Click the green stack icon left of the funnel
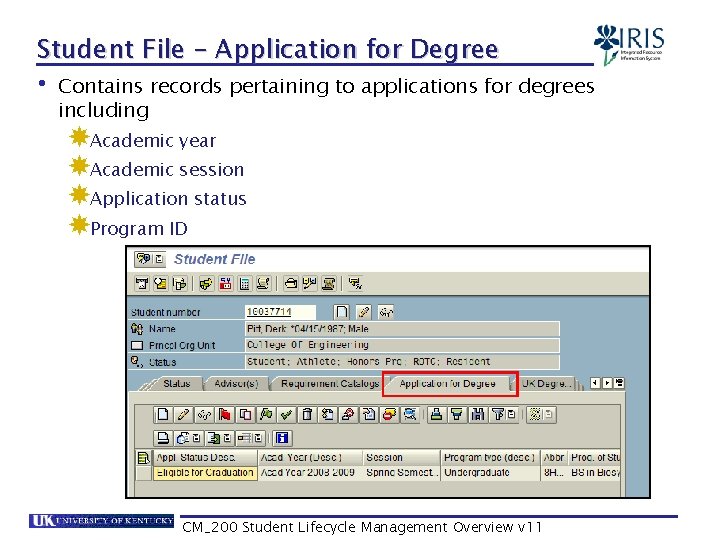Viewport: 720px width, 540px height. [x=436, y=415]
